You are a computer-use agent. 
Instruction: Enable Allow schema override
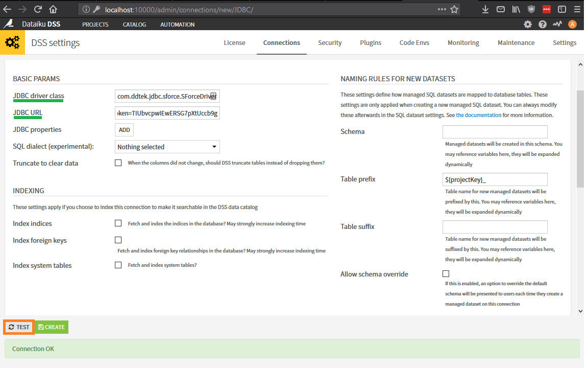[446, 273]
